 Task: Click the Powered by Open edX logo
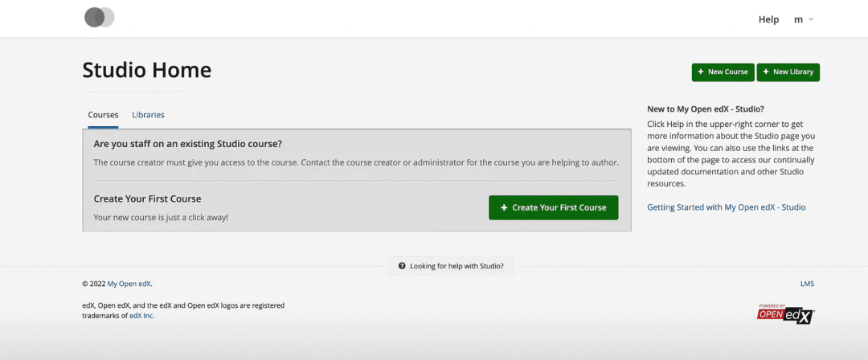[785, 313]
